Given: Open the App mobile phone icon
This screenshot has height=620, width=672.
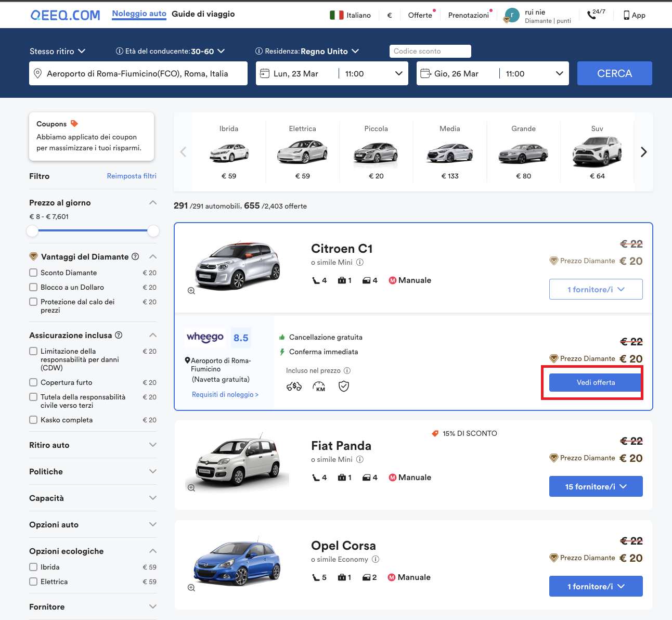Looking at the screenshot, I should pos(626,15).
